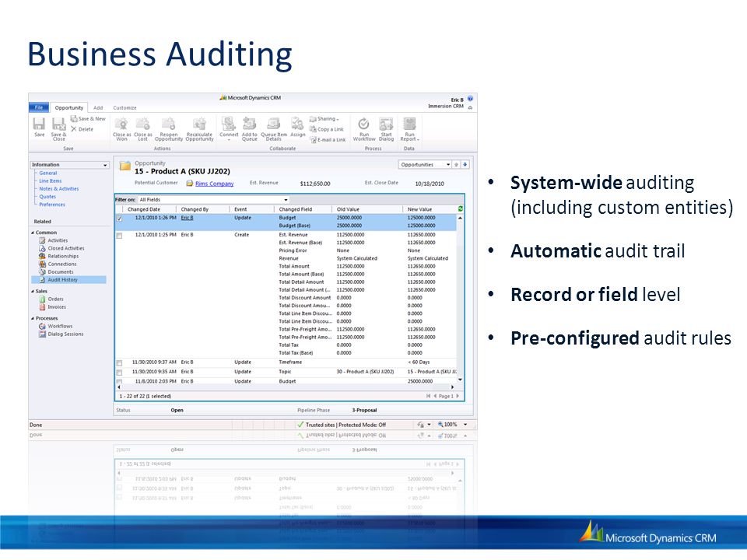Check the 11/8/2010 2:03 PM row
Image resolution: width=747 pixels, height=560 pixels.
coord(120,381)
